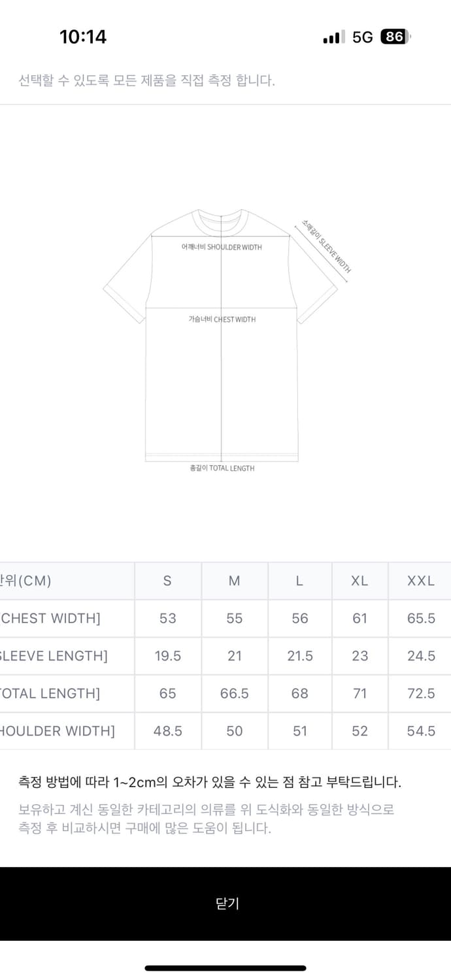Tap the 5G network status indicator

coord(362,37)
